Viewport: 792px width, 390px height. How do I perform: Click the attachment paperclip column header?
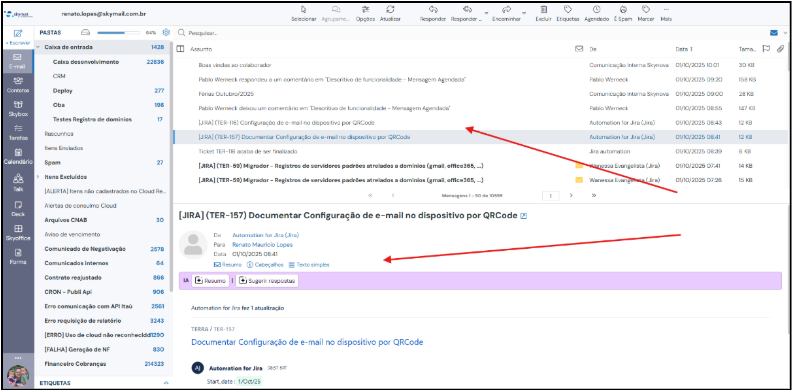click(780, 48)
